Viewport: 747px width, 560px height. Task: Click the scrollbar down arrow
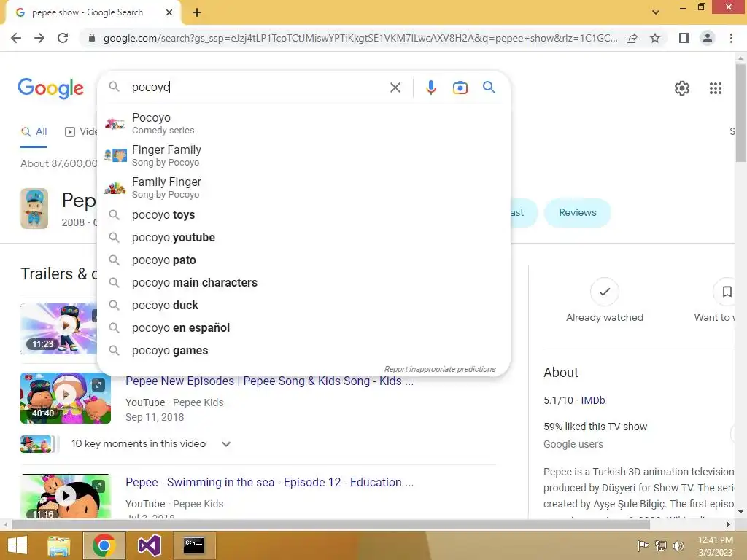pos(740,512)
